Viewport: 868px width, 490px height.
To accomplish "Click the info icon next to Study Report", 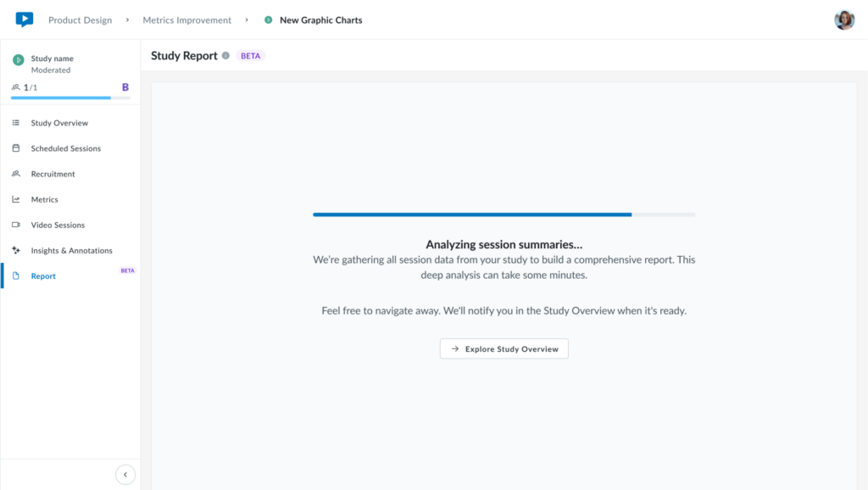I will pos(225,55).
